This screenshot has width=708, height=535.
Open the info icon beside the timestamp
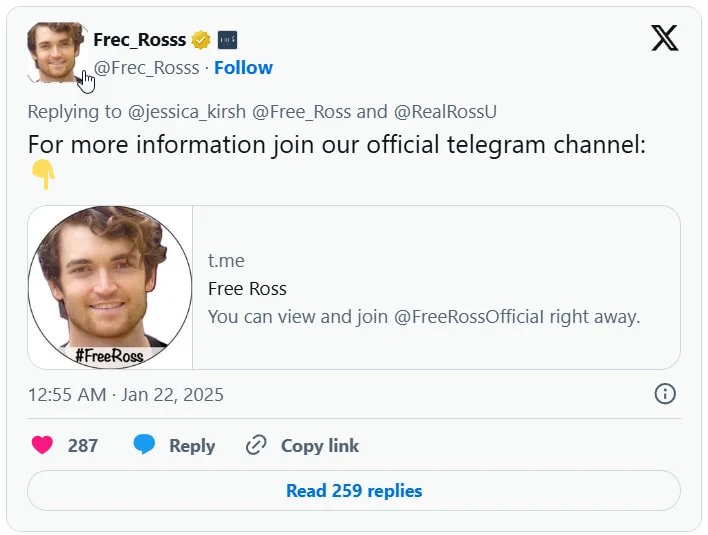(x=665, y=394)
